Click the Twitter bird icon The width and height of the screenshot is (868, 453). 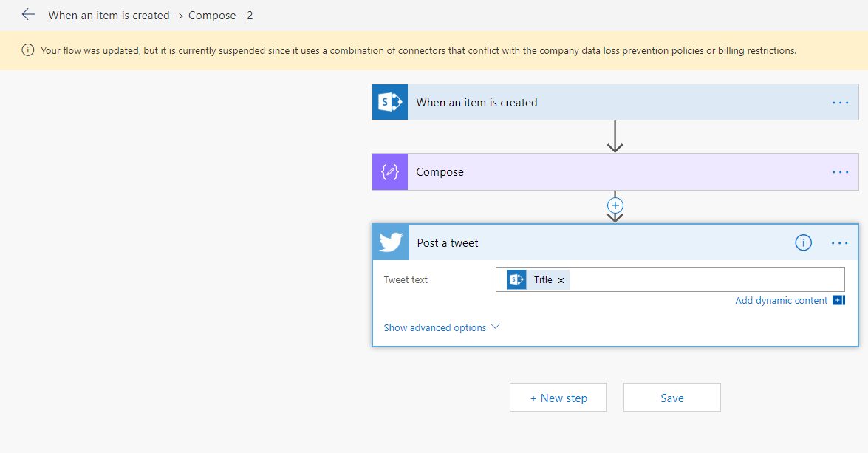point(391,242)
